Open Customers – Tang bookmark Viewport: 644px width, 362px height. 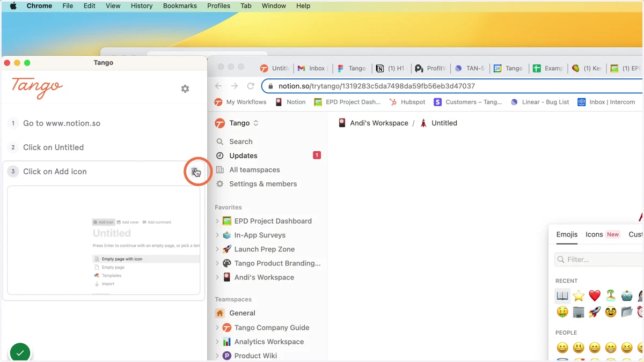(468, 102)
